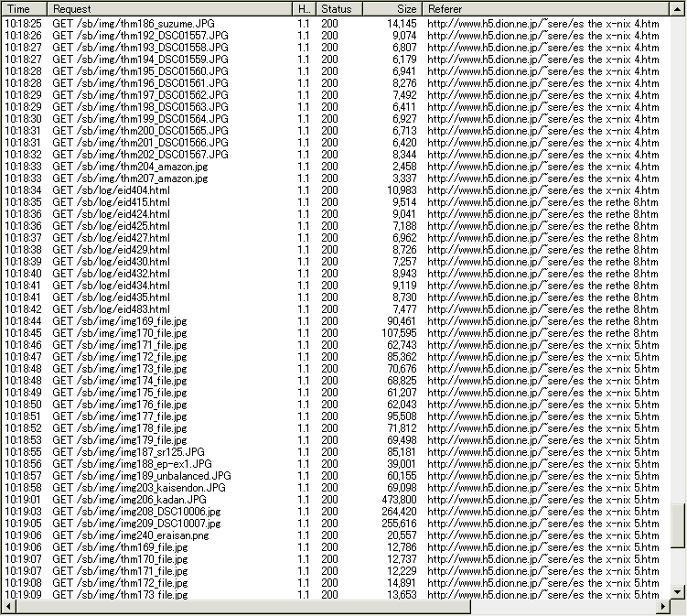Select the img206_kadan.JPG request row

335,500
